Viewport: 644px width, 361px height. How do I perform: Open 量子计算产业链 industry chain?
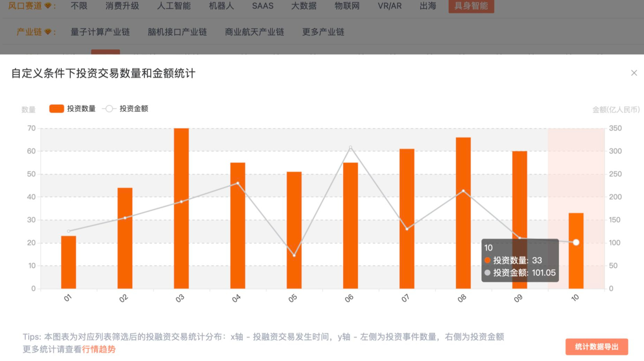[100, 32]
